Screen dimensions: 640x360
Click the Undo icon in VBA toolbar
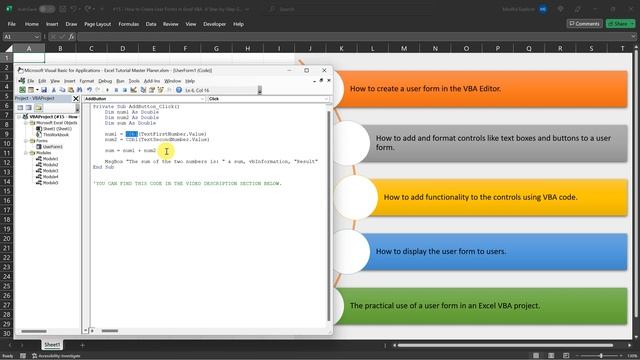[89, 90]
